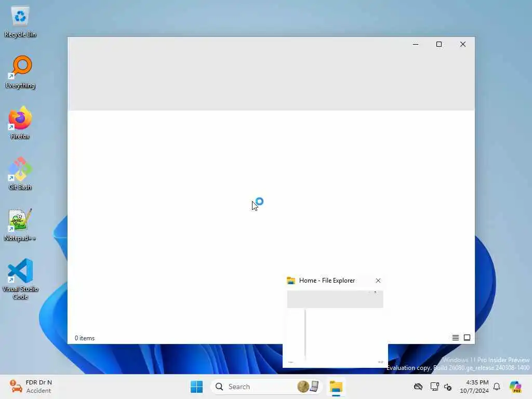Close the Home - File Explorer preview
The image size is (532, 399).
click(x=378, y=281)
